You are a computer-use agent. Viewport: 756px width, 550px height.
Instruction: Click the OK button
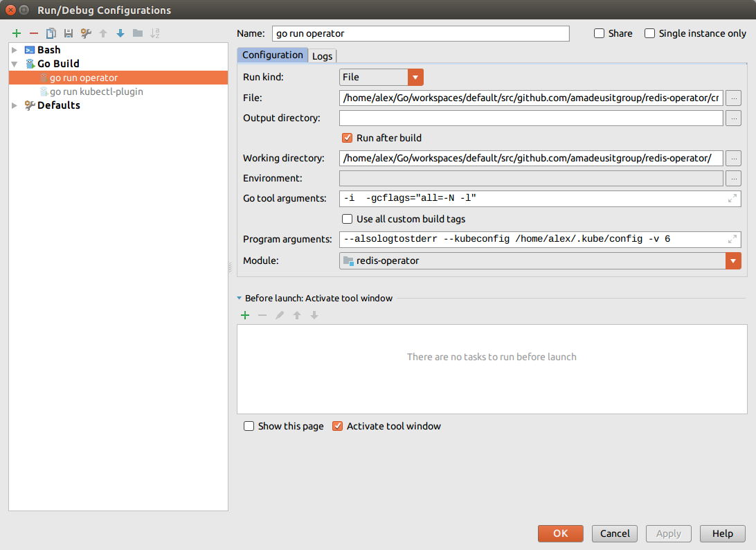click(560, 533)
